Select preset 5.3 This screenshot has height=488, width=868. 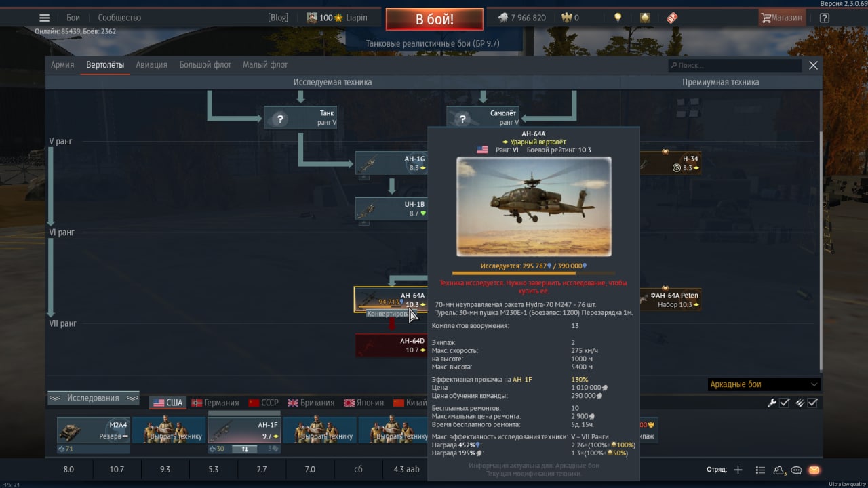[x=214, y=469]
